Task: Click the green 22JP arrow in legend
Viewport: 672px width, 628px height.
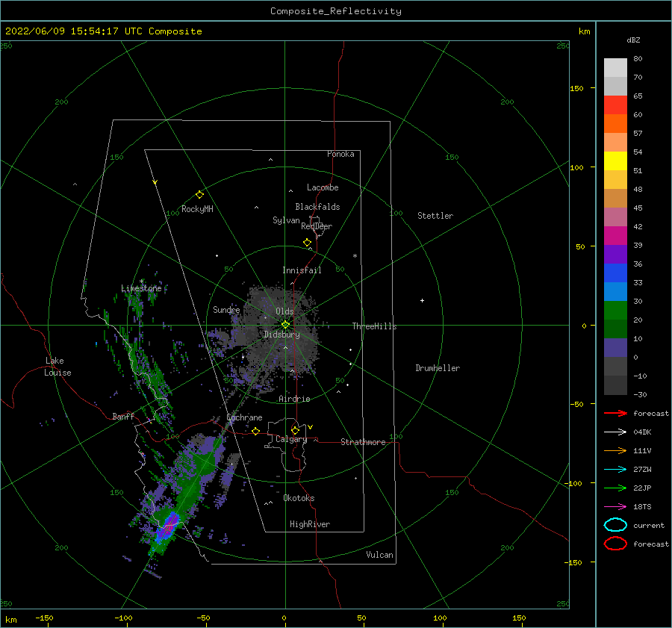Action: tap(615, 488)
